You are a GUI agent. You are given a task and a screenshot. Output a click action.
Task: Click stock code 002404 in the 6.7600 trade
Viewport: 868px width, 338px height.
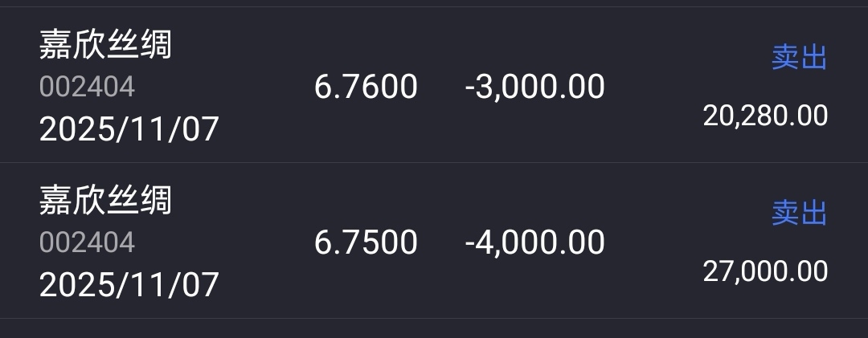[x=87, y=87]
